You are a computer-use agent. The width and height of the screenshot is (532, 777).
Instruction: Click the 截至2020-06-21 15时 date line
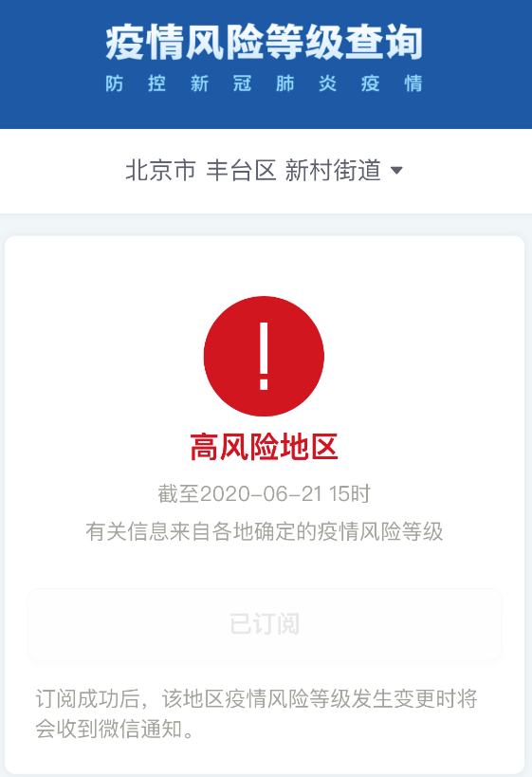[x=264, y=494]
